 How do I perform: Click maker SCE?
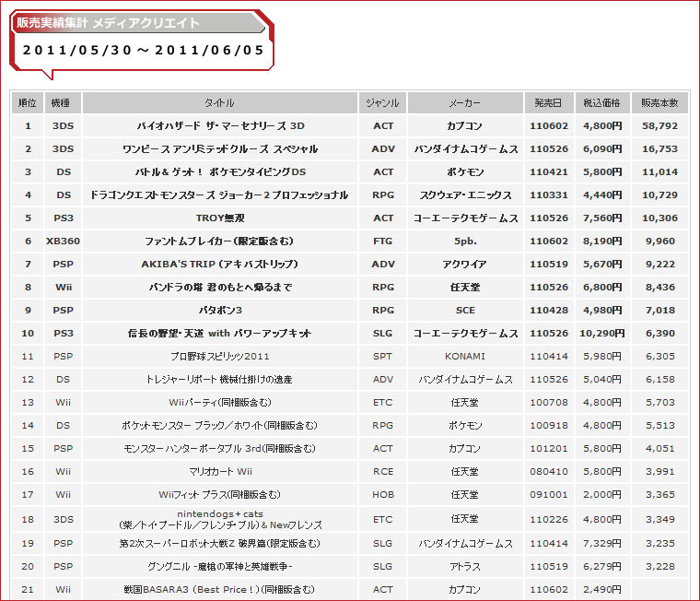465,310
